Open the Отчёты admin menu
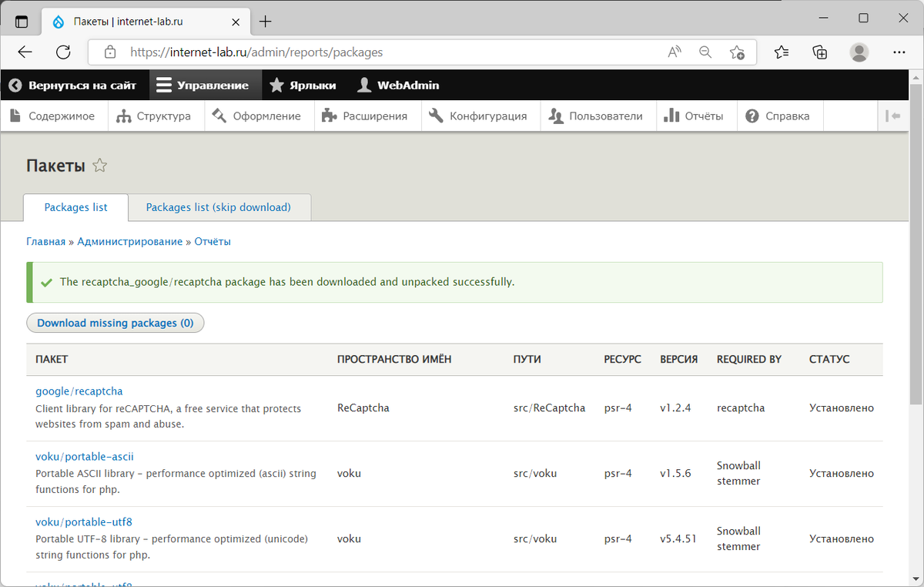 tap(693, 116)
